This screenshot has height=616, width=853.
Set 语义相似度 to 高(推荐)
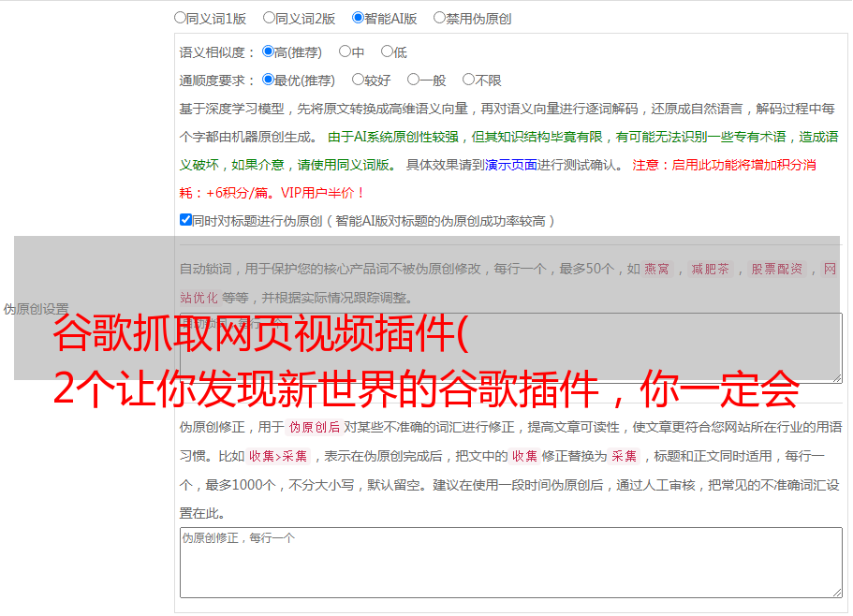click(268, 51)
